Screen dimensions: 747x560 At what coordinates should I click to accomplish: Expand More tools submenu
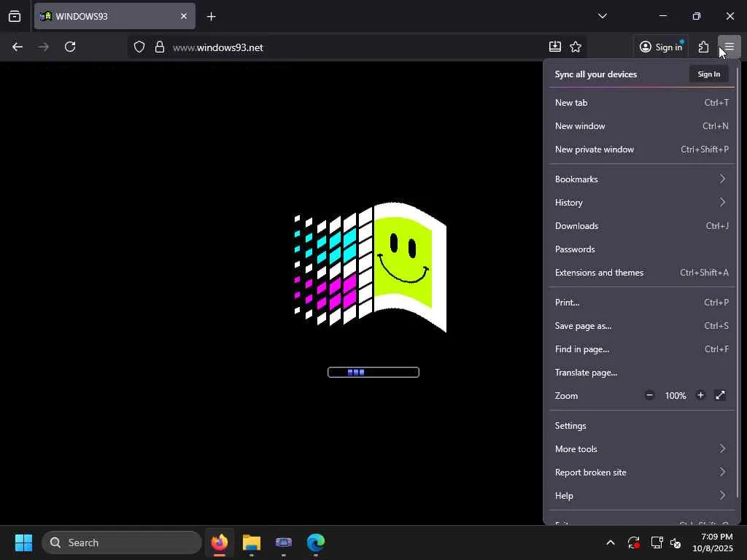pos(642,449)
